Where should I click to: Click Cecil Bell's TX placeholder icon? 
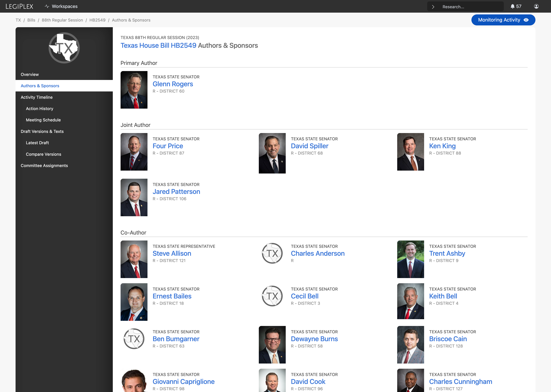click(x=272, y=296)
